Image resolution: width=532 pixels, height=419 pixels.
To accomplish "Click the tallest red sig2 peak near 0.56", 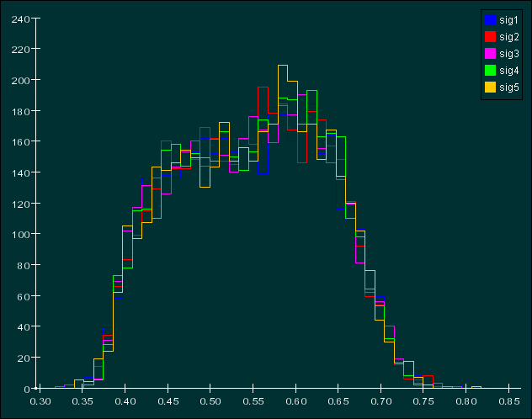I will 263,88.
